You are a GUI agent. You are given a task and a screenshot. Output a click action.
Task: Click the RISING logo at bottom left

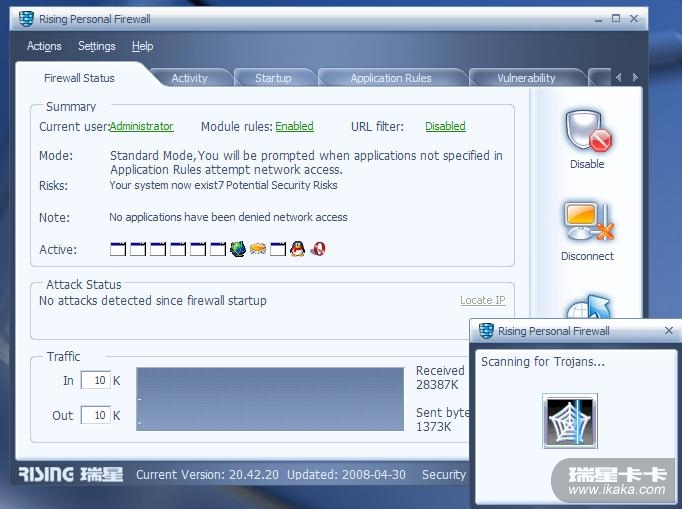pyautogui.click(x=71, y=474)
